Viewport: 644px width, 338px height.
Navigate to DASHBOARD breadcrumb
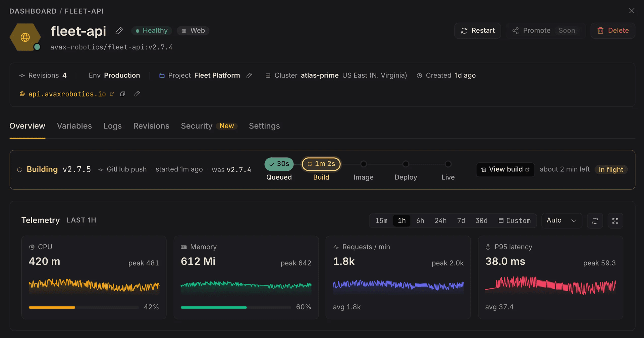pyautogui.click(x=33, y=11)
